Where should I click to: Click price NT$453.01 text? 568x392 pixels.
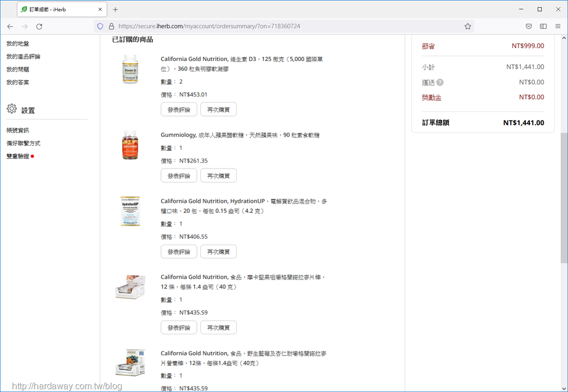point(193,94)
